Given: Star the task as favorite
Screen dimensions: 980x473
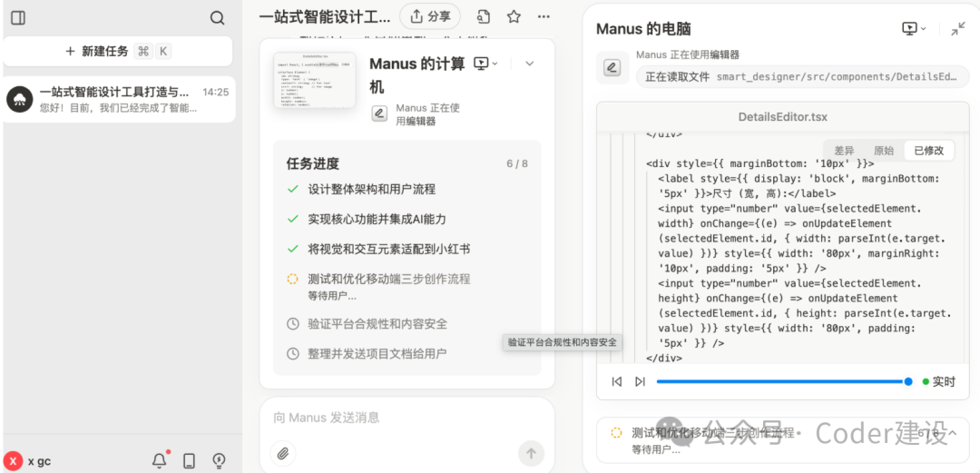Looking at the screenshot, I should [x=514, y=17].
